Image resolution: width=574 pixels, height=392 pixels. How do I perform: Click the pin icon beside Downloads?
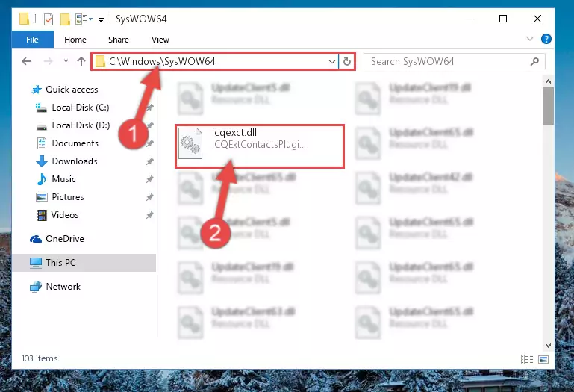tap(150, 161)
